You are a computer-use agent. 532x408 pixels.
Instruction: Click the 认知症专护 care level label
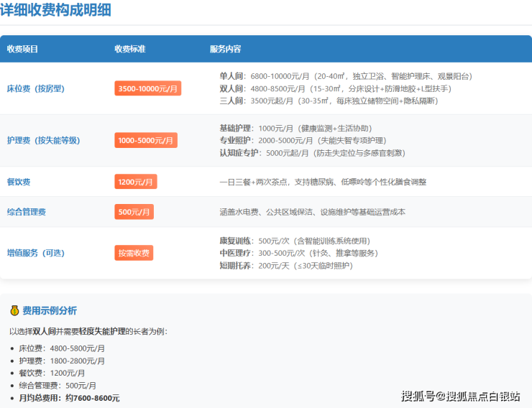tap(240, 153)
